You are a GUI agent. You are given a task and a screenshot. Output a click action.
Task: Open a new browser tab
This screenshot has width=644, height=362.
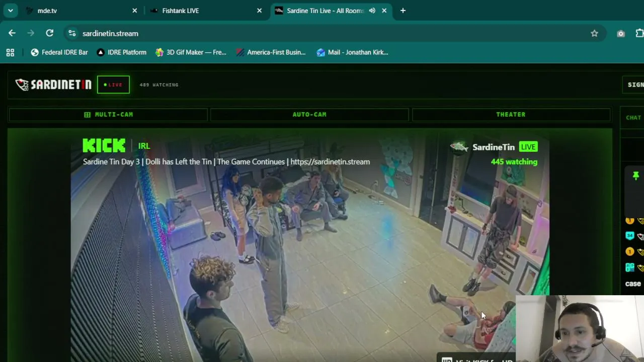point(403,11)
